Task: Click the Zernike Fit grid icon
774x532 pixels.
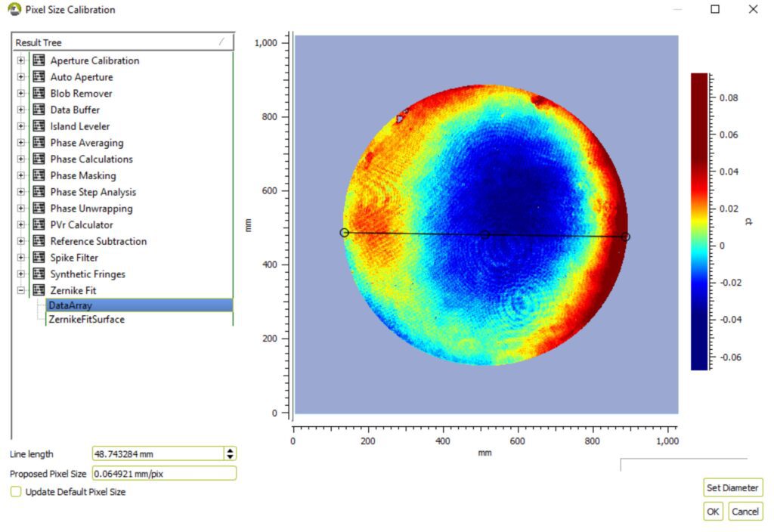Action: point(39,289)
